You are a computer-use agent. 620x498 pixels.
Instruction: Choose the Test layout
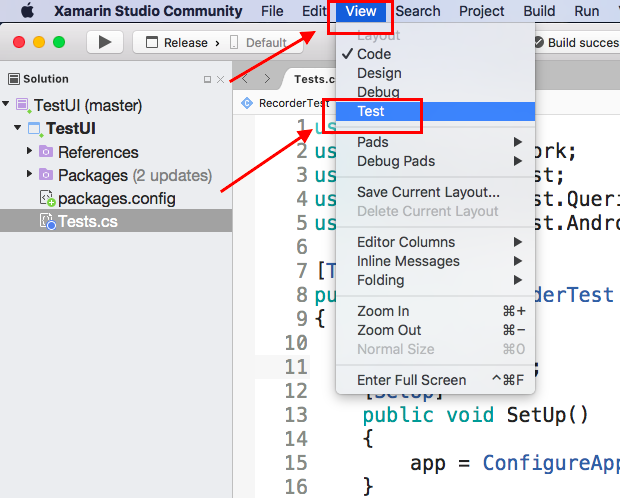point(435,111)
